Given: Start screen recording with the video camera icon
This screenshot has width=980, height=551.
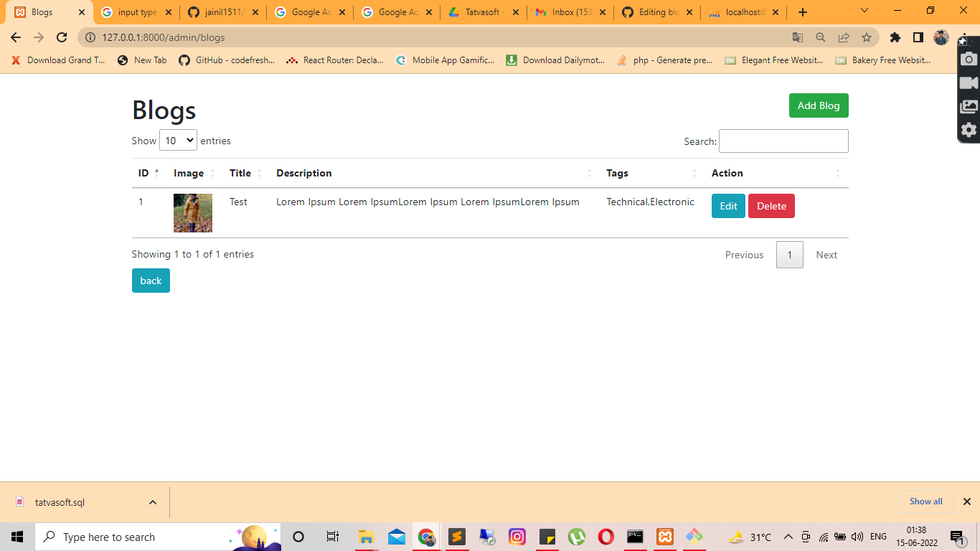Looking at the screenshot, I should (969, 83).
